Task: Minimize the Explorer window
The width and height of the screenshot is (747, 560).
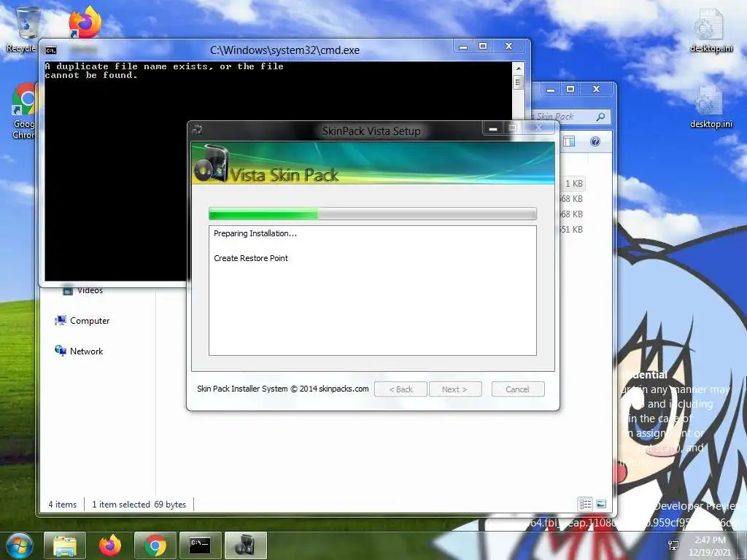Action: pyautogui.click(x=551, y=89)
